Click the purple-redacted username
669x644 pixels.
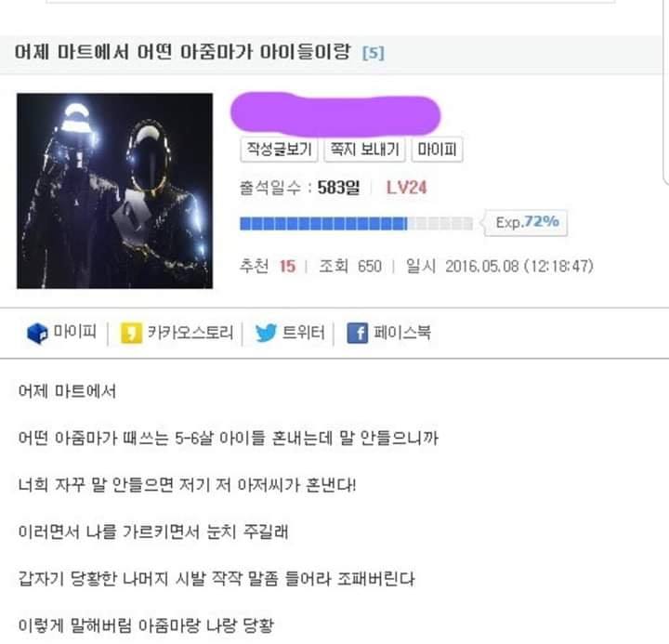tap(335, 113)
